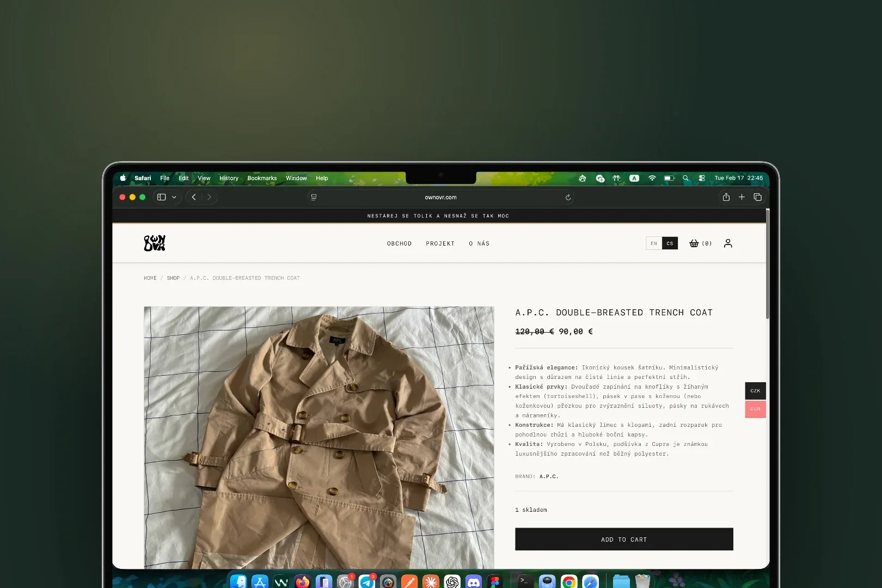Open the Wi-Fi status menu
The width and height of the screenshot is (882, 588).
pos(652,178)
